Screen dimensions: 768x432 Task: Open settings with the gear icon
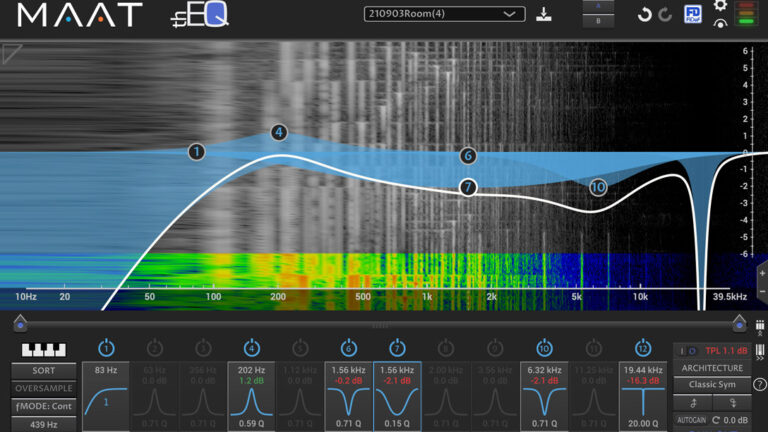click(x=720, y=5)
